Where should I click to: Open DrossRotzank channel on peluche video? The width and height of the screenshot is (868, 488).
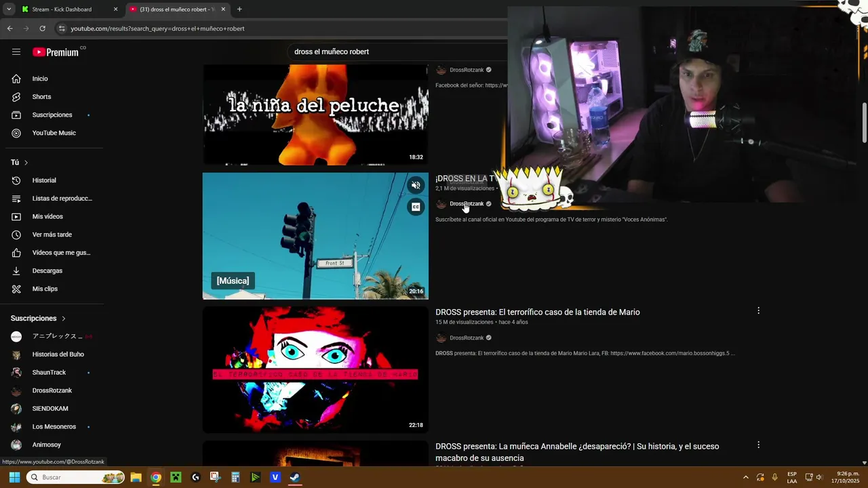467,70
